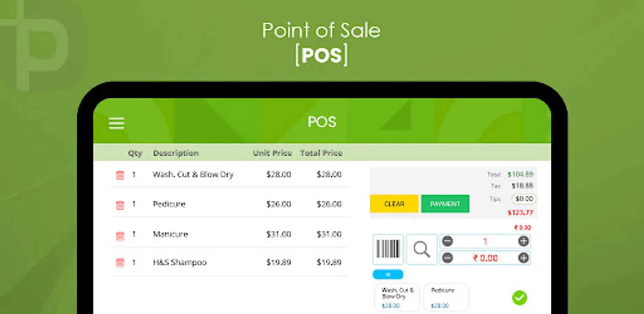Edit the Tips amount field
This screenshot has width=644, height=314.
click(x=524, y=199)
